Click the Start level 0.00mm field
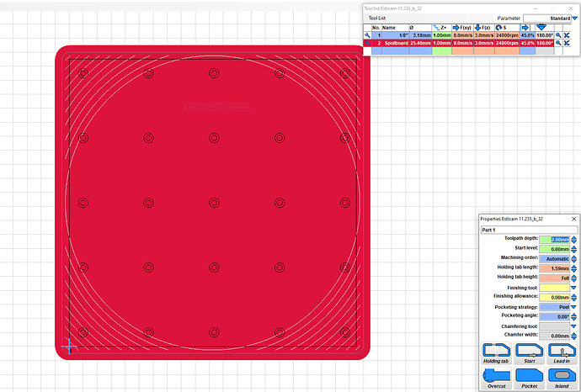 click(x=554, y=249)
